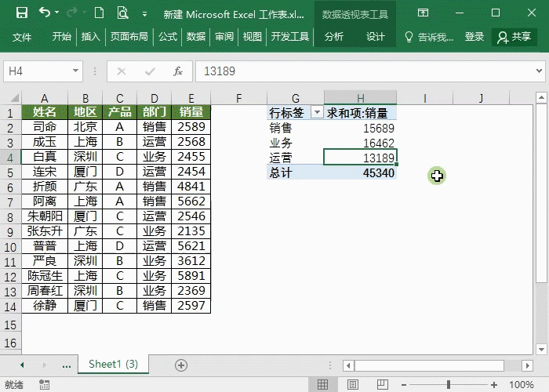Expand the formula bar with chevron
549x392 pixels.
(539, 71)
